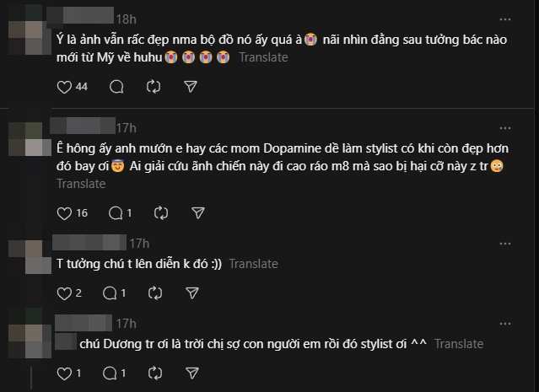Share the first comment via send icon
This screenshot has width=539, height=392.
click(191, 86)
